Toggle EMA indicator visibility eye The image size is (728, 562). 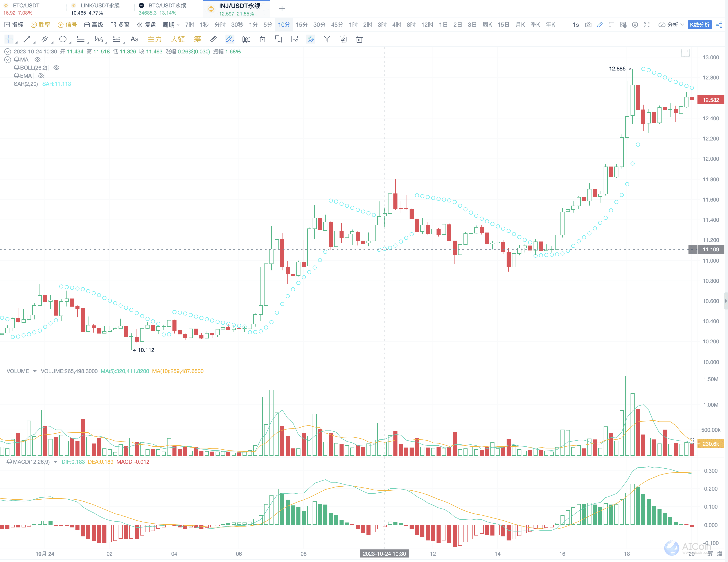[x=41, y=76]
